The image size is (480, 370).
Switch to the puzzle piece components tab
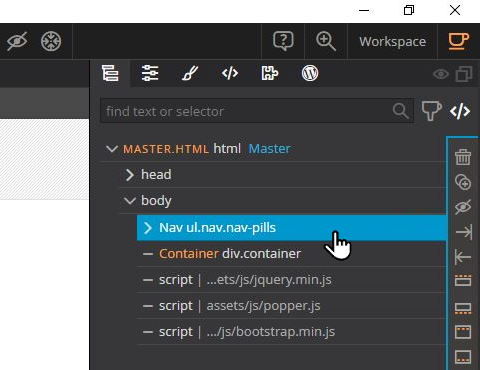tap(270, 73)
